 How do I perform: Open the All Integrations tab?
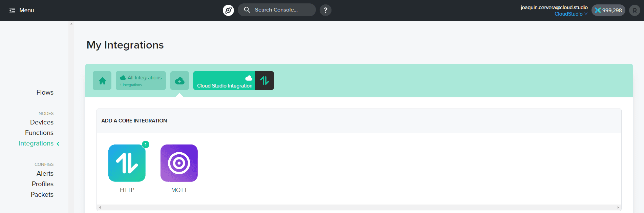pos(141,81)
